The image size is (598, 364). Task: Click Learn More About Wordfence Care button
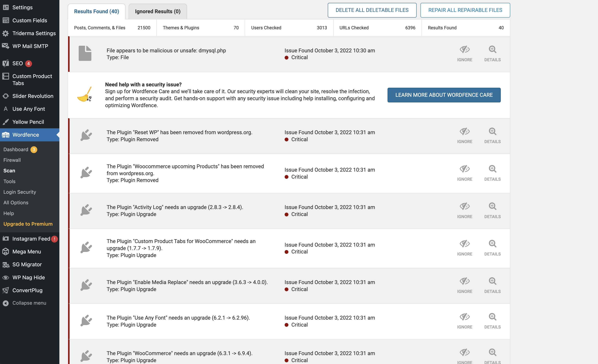(x=444, y=95)
